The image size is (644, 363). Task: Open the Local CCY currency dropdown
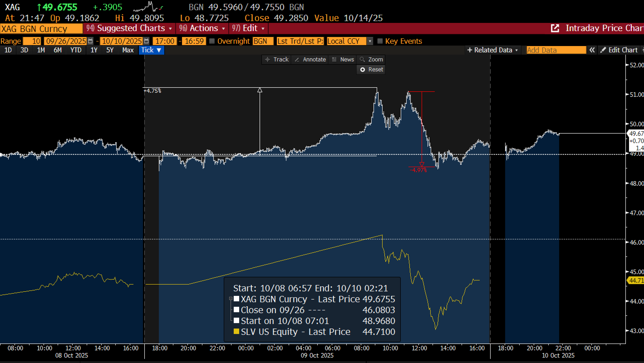coord(370,41)
